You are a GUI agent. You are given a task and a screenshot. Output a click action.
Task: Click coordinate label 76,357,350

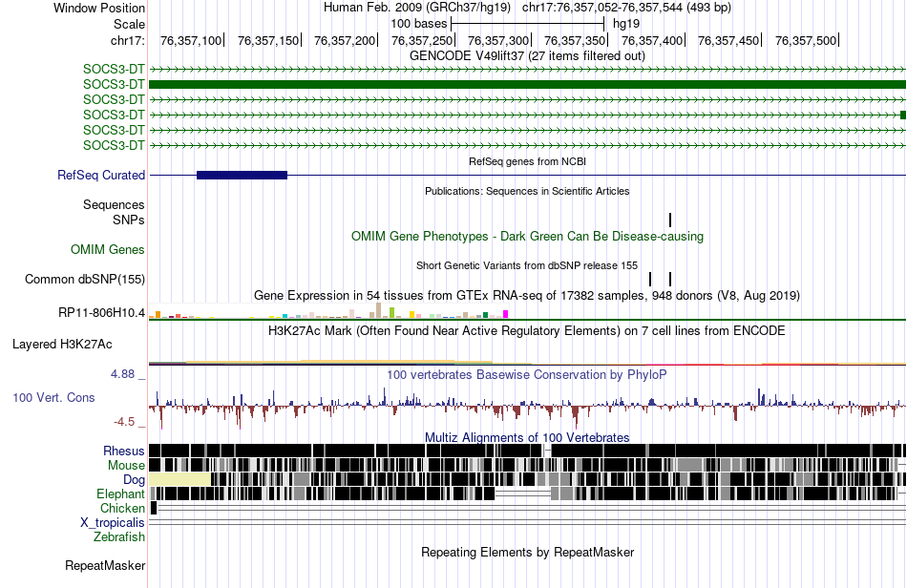pyautogui.click(x=575, y=40)
